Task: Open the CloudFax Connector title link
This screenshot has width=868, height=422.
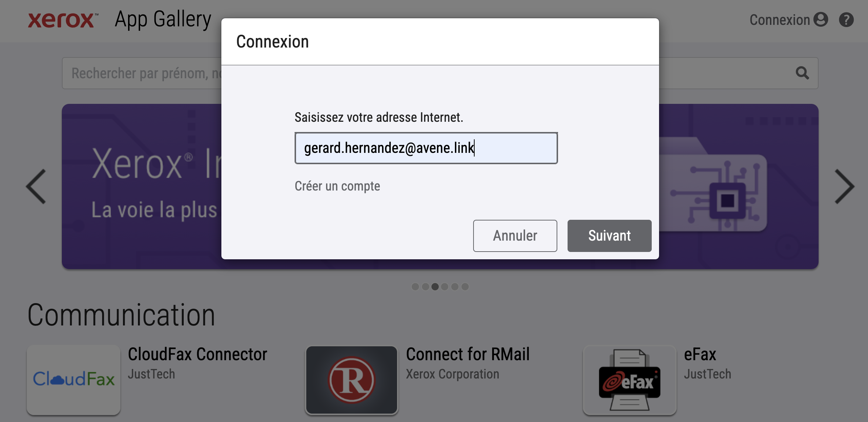Action: click(198, 354)
